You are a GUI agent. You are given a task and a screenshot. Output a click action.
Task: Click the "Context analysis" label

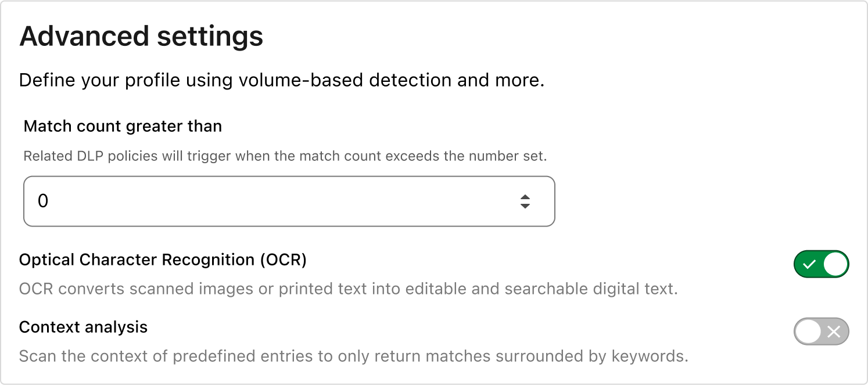pyautogui.click(x=83, y=327)
